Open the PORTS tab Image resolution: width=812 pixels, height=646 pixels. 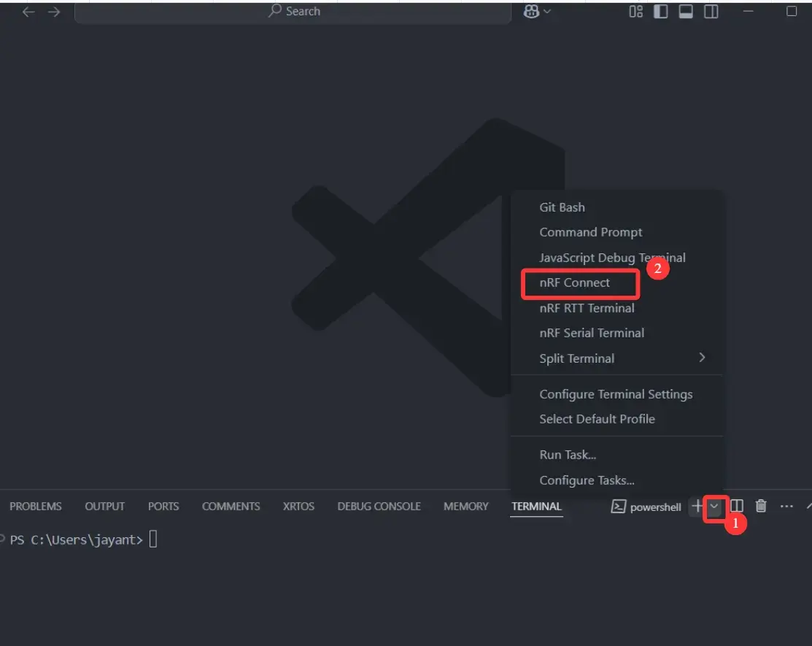[x=163, y=506]
